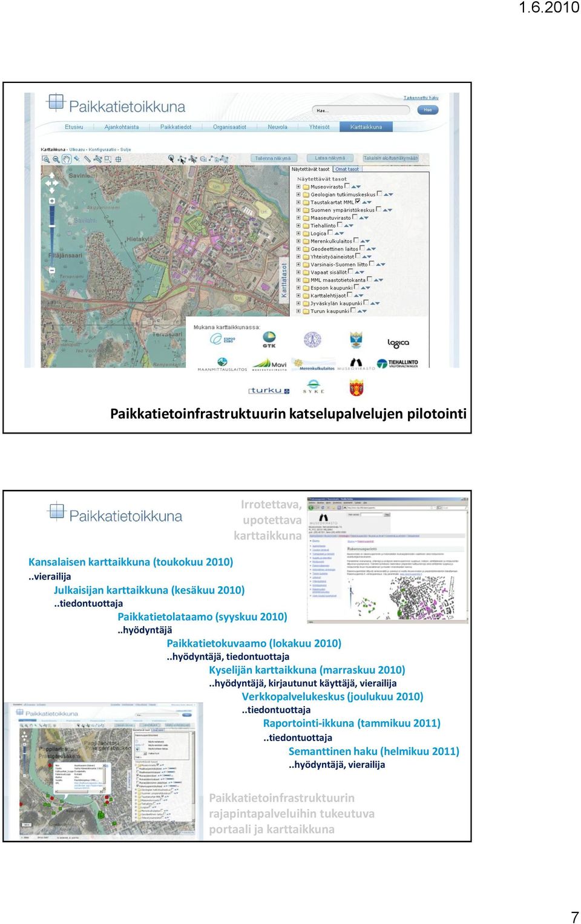Image resolution: width=581 pixels, height=924 pixels.
Task: Enable the Espoon kaupunki checkbox
Action: click(356, 287)
